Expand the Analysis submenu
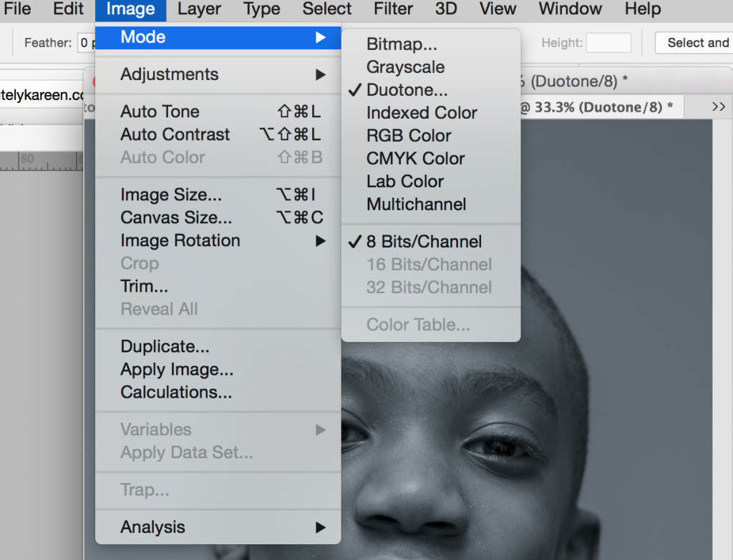The height and width of the screenshot is (560, 733). [218, 527]
